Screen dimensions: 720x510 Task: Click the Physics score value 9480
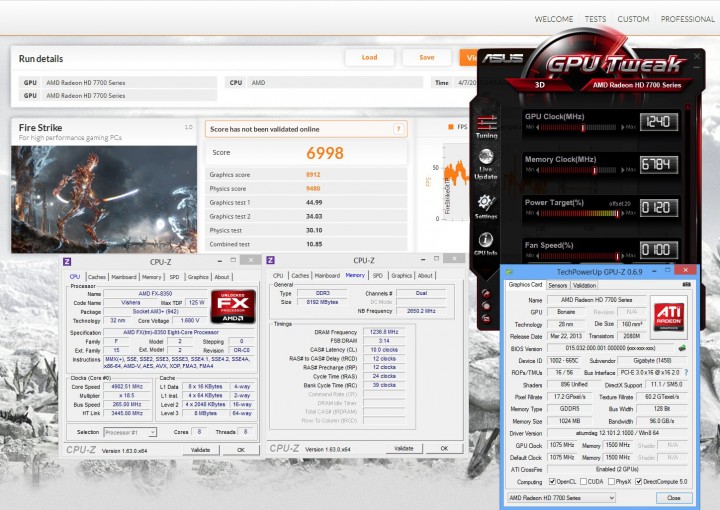pyautogui.click(x=313, y=188)
